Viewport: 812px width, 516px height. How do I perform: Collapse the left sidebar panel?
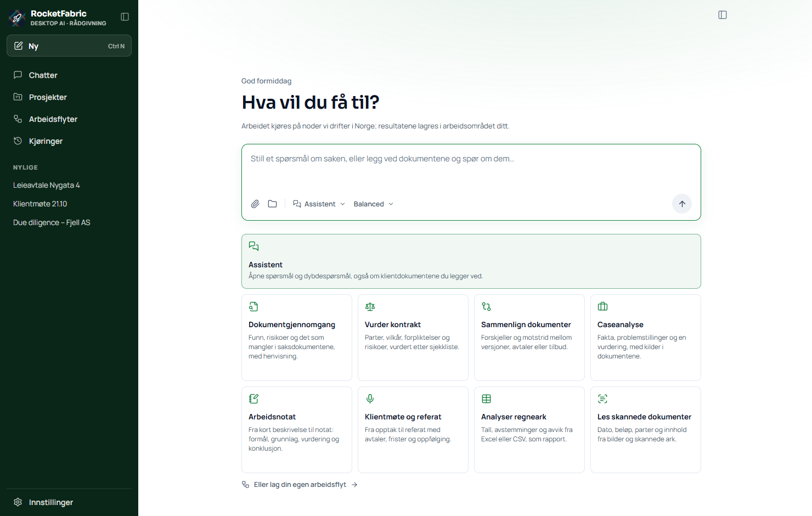tap(125, 17)
